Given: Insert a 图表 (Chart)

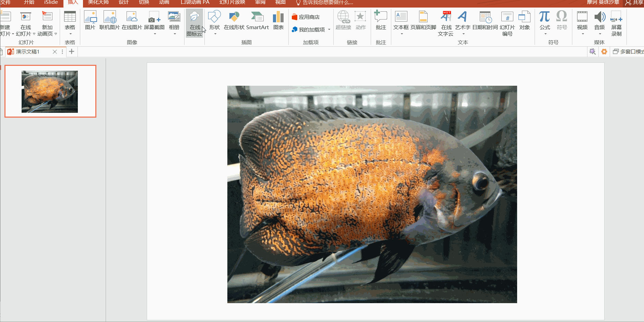Looking at the screenshot, I should click(278, 21).
